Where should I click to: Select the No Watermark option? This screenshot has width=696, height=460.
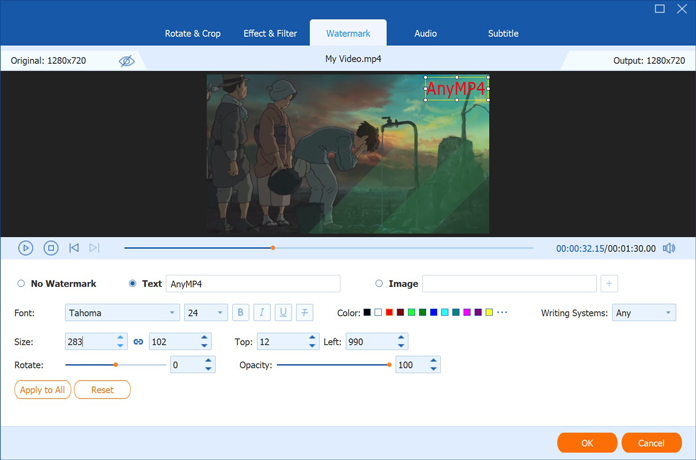click(22, 284)
